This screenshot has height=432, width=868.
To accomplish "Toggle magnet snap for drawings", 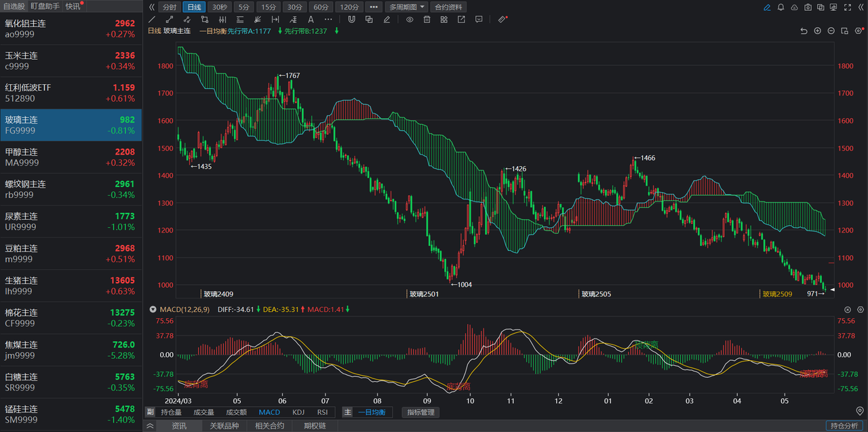I will [x=351, y=20].
